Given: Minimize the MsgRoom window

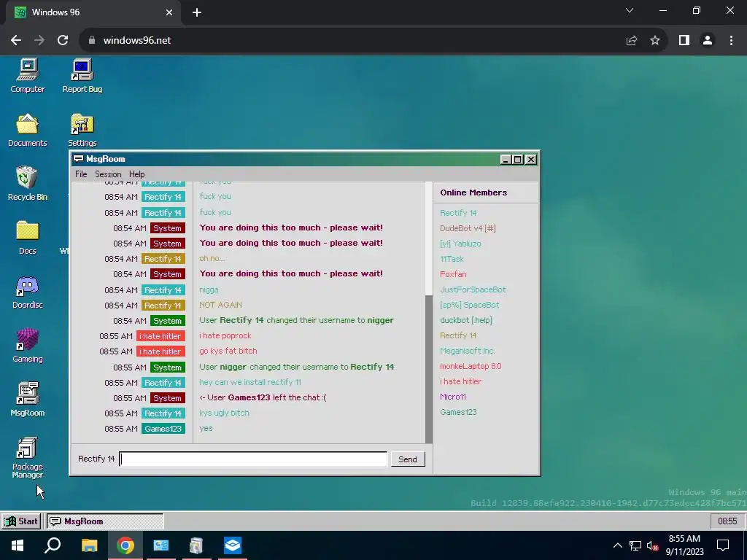Looking at the screenshot, I should coord(506,159).
